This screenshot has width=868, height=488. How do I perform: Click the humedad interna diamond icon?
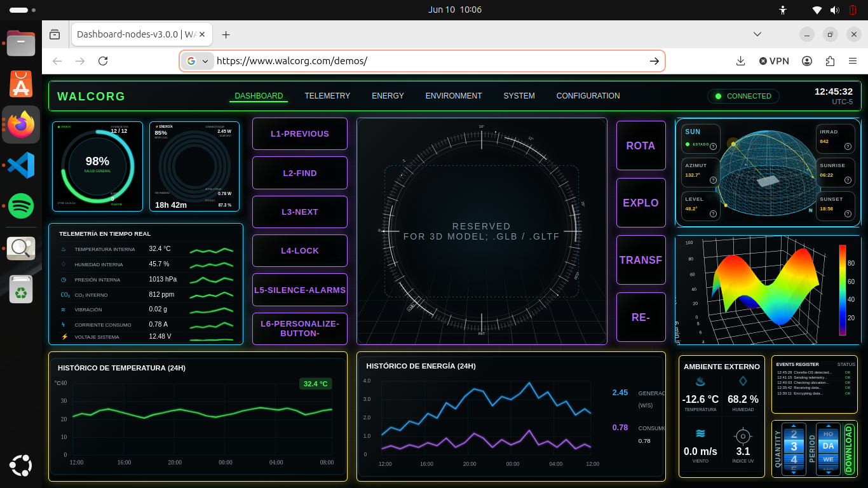(64, 264)
